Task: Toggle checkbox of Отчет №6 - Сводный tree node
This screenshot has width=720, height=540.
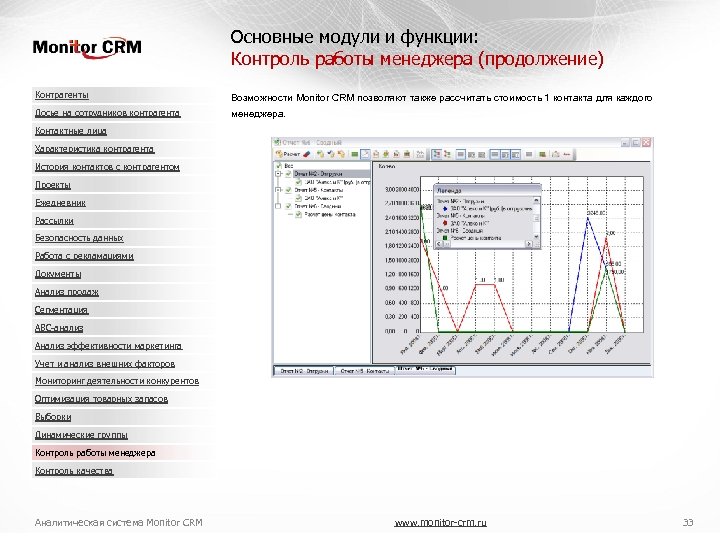Action: [288, 206]
